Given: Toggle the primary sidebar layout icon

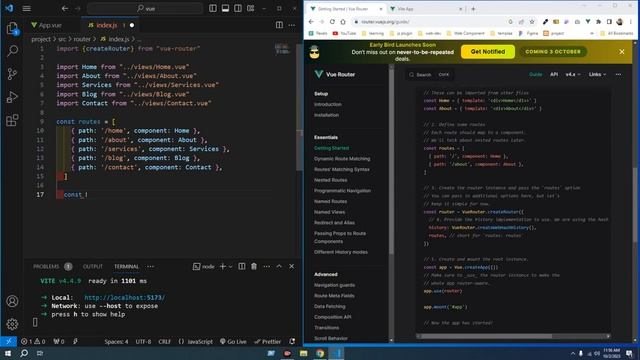Looking at the screenshot, I should click(x=213, y=8).
